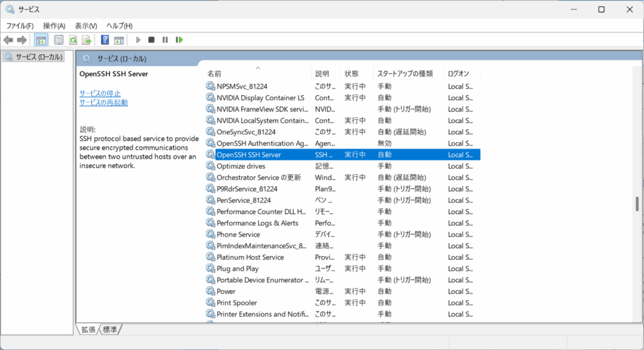Screen dimensions: 644x350
Task: Open the ファイル(F) menu
Action: (x=19, y=26)
